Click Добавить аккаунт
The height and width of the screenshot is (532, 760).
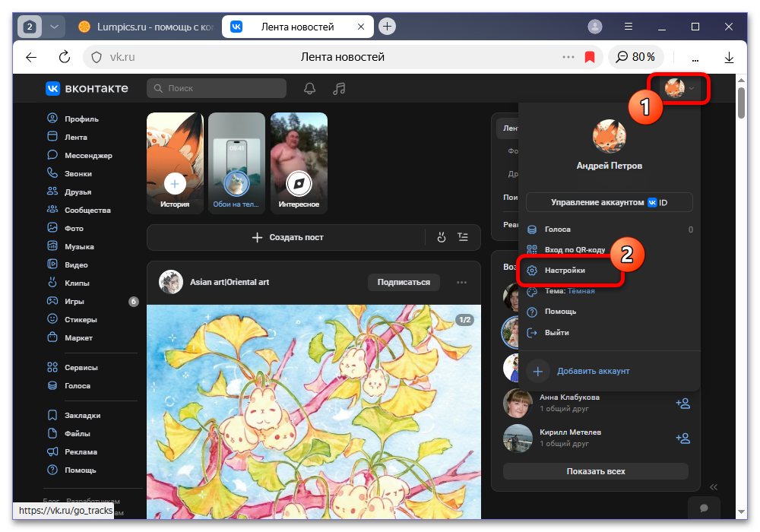coord(593,371)
